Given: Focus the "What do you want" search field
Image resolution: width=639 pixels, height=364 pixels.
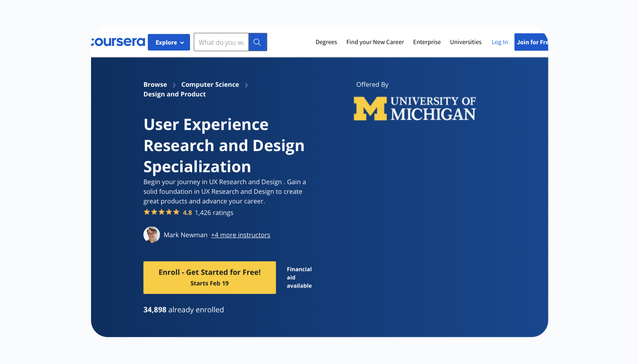Looking at the screenshot, I should pyautogui.click(x=221, y=42).
